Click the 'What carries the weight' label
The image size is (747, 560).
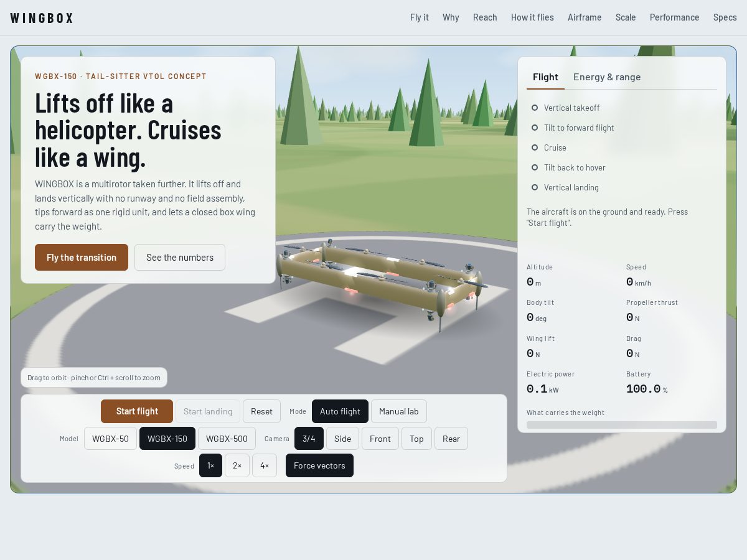coord(565,413)
